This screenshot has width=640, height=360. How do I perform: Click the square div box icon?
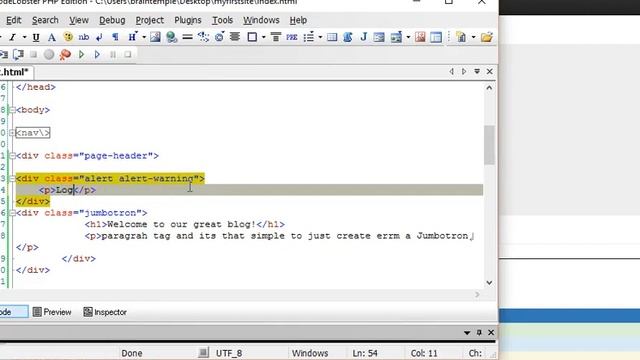(252, 37)
